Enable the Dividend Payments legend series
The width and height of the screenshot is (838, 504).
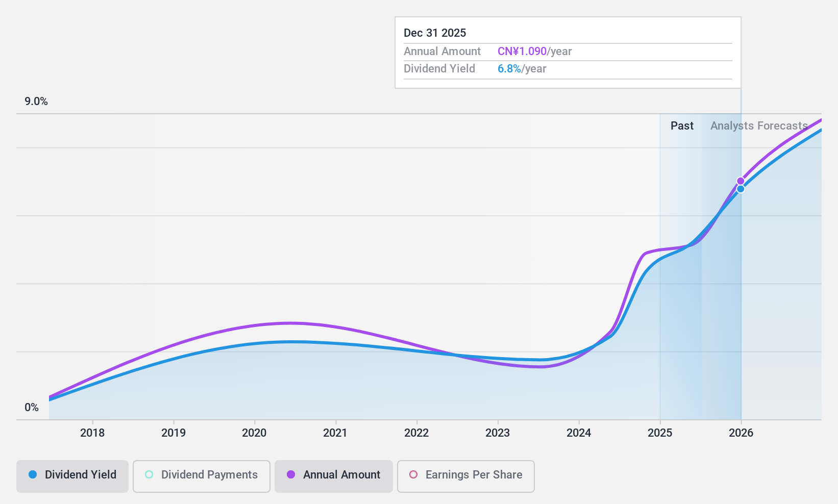coord(202,476)
